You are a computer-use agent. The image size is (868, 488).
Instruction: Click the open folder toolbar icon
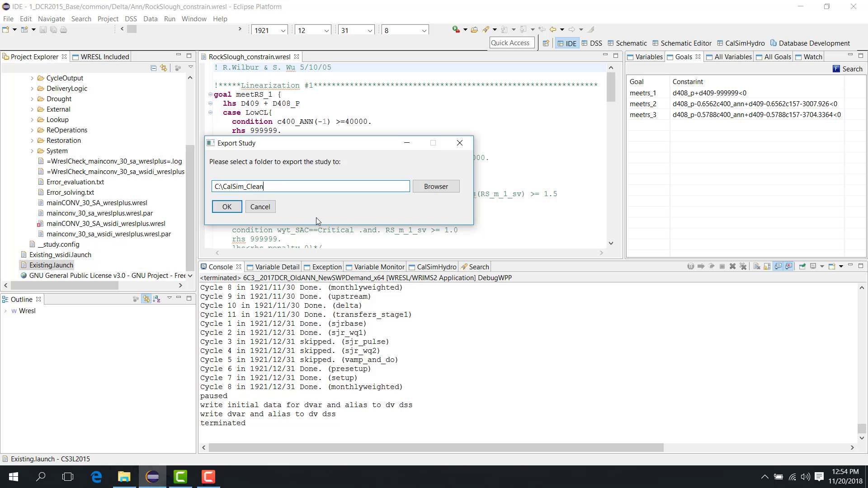474,30
